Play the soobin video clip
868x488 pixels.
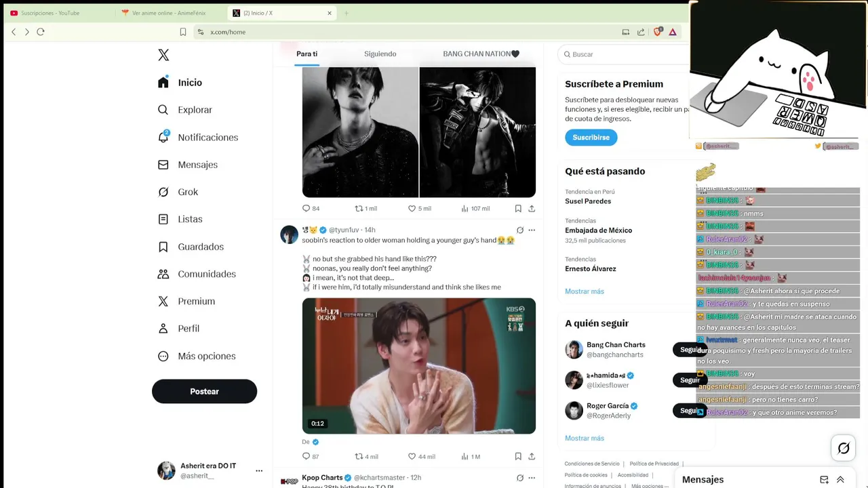pyautogui.click(x=419, y=366)
